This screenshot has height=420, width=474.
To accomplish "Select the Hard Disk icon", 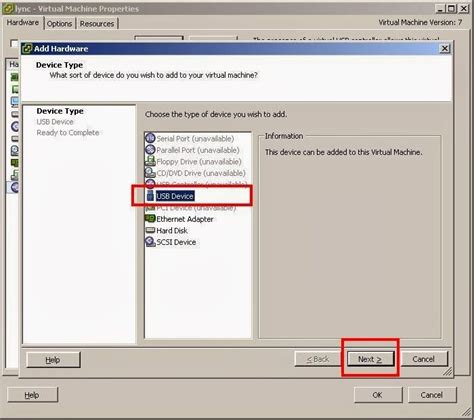I will pyautogui.click(x=150, y=230).
